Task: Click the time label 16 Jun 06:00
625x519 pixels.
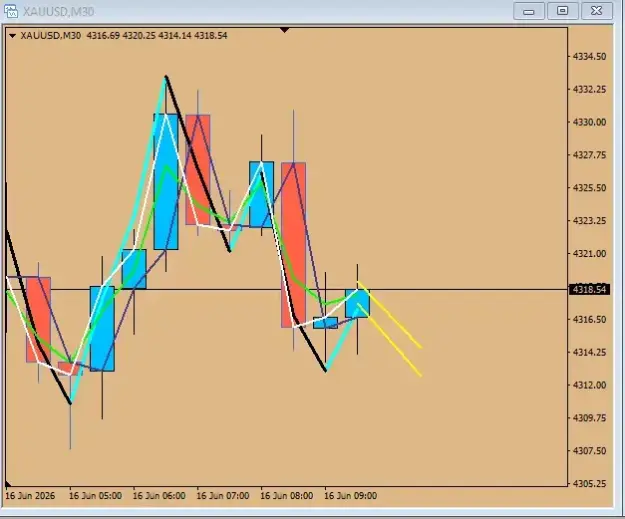Action: pos(159,496)
